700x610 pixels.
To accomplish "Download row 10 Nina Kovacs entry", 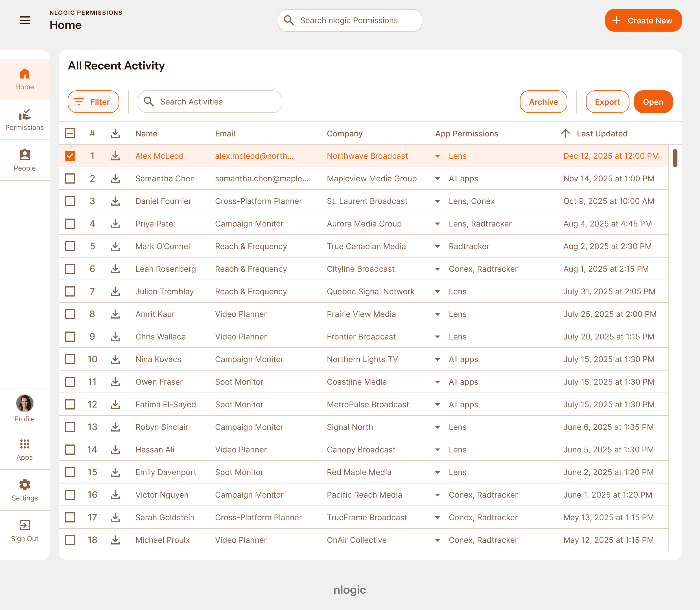I will pos(115,359).
